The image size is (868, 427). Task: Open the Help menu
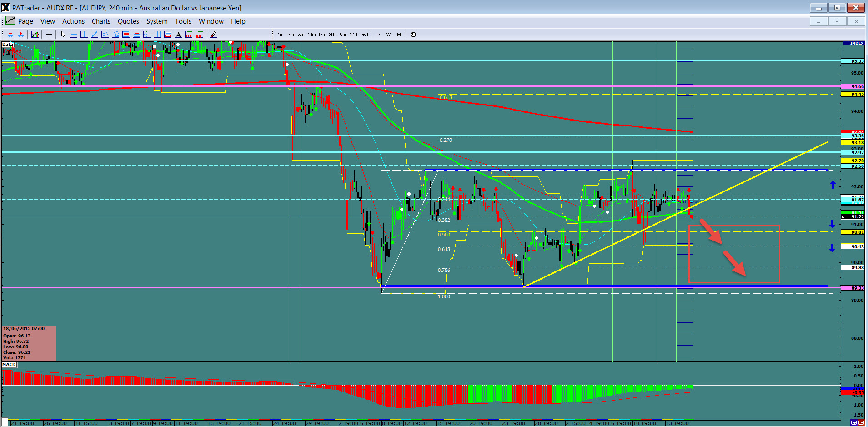238,21
